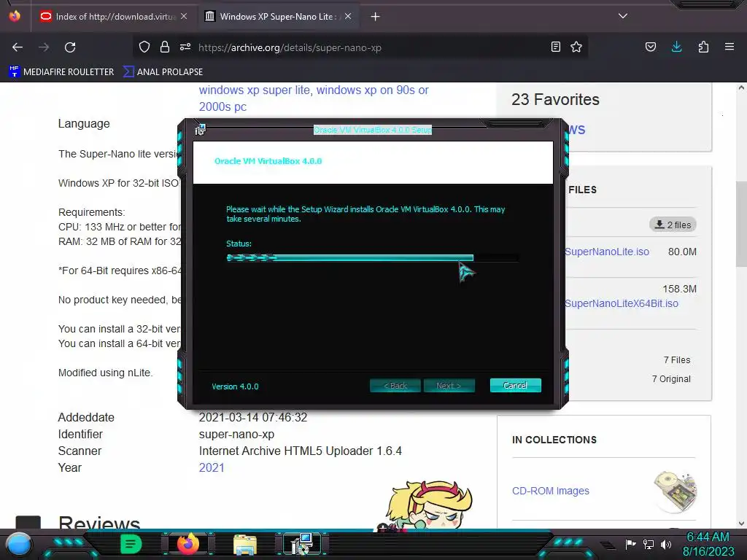Screen dimensions: 747x560
Task: Open the 7 Files listing link
Action: point(676,360)
